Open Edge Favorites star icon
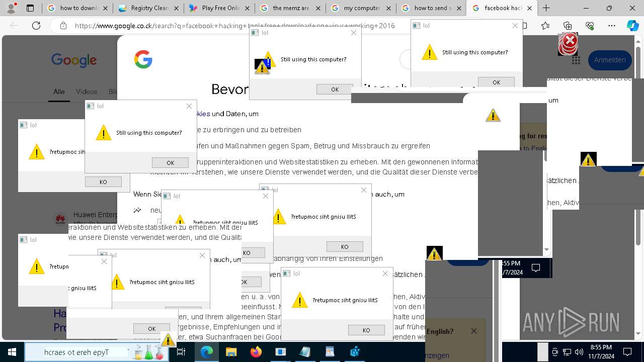The height and width of the screenshot is (362, 644). (545, 26)
